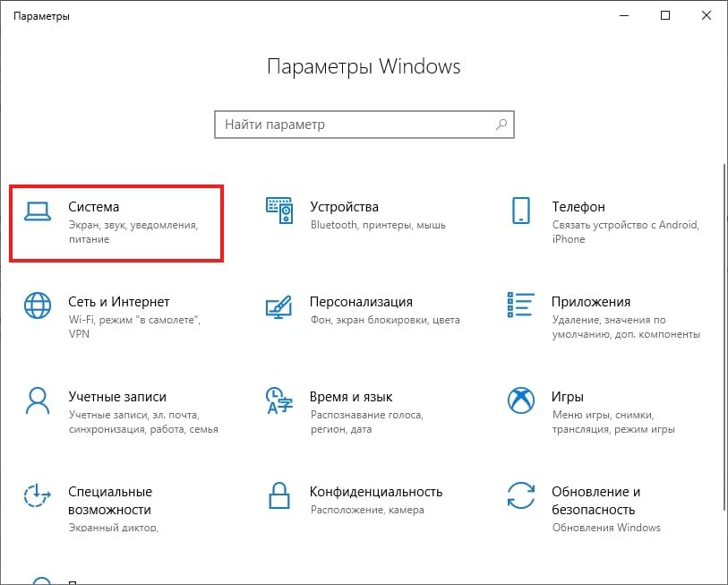Click the Приложения list icon
Viewport: 728px width, 585px height.
(521, 305)
